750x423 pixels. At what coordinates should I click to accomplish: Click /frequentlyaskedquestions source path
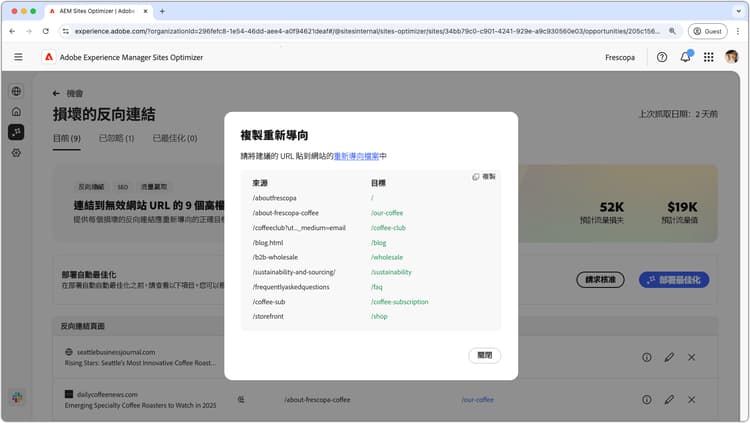(x=291, y=287)
